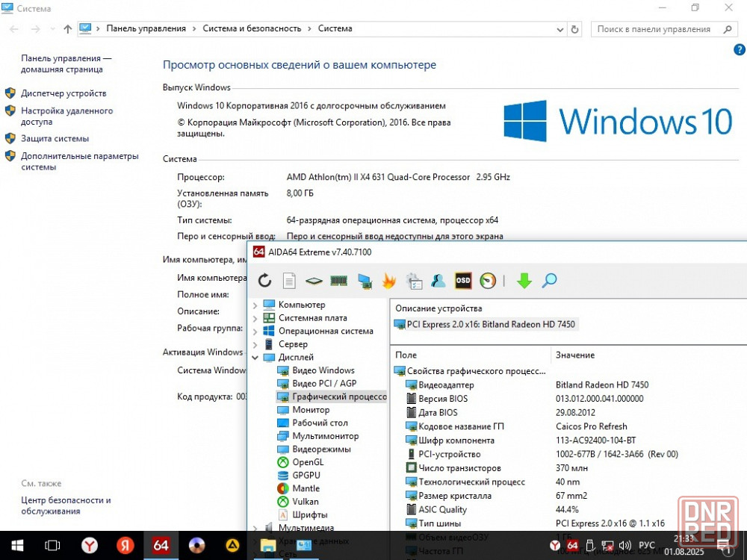
Task: Select the PCI Express 2.0 x16 device entry
Action: tap(485, 325)
